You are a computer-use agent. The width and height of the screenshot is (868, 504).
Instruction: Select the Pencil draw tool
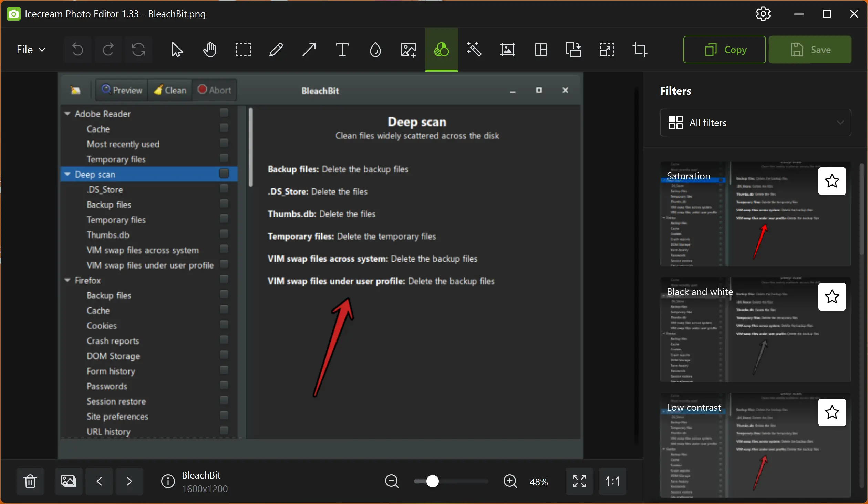pyautogui.click(x=276, y=50)
